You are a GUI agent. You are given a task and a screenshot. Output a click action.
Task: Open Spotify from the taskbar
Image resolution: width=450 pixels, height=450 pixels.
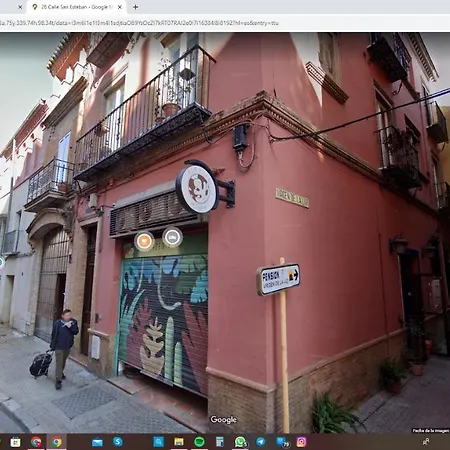click(199, 442)
